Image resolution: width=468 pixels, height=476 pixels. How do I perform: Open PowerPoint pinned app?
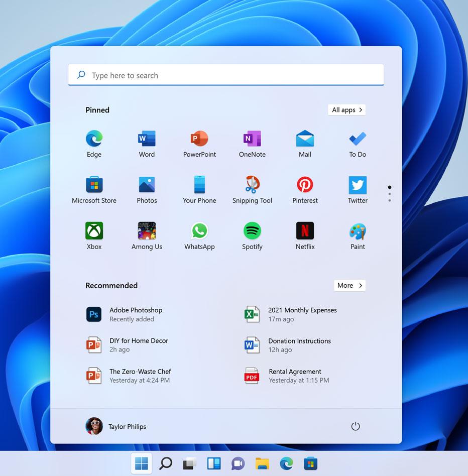199,144
